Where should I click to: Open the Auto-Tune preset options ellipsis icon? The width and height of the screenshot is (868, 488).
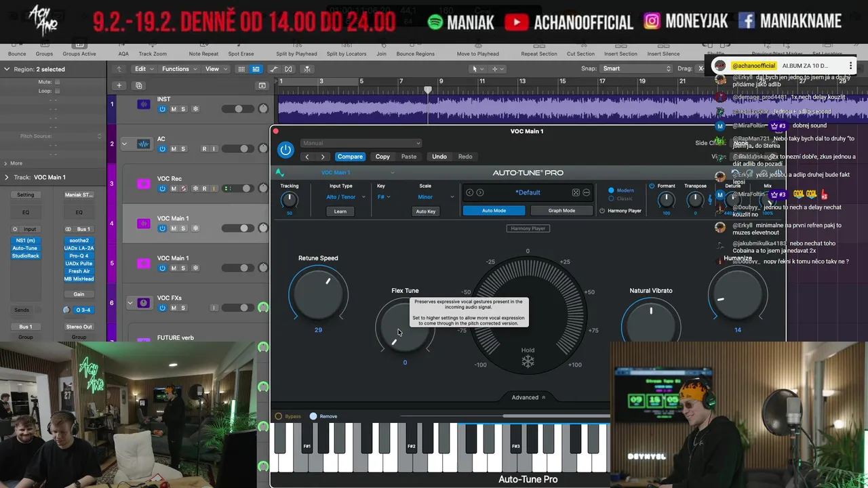tap(587, 192)
